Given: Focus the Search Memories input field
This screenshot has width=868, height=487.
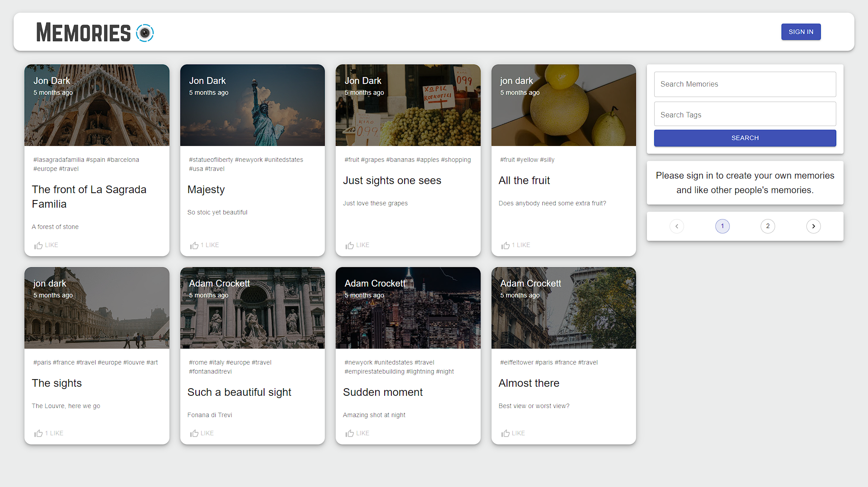Looking at the screenshot, I should [745, 84].
